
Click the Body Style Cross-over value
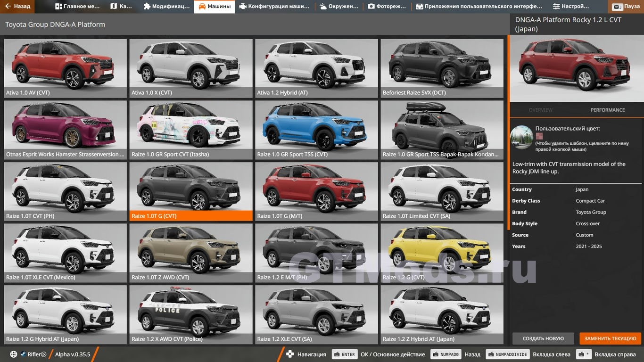pyautogui.click(x=587, y=224)
